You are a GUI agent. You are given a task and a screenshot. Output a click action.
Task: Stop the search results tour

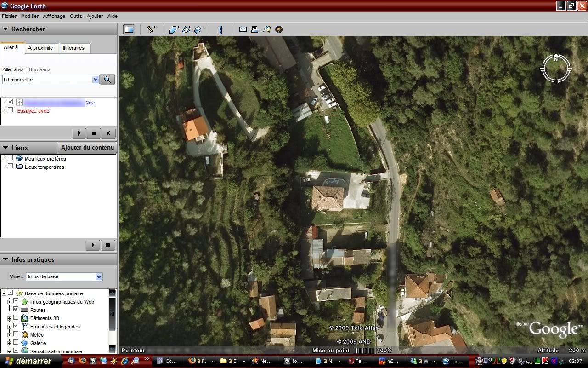(x=94, y=133)
